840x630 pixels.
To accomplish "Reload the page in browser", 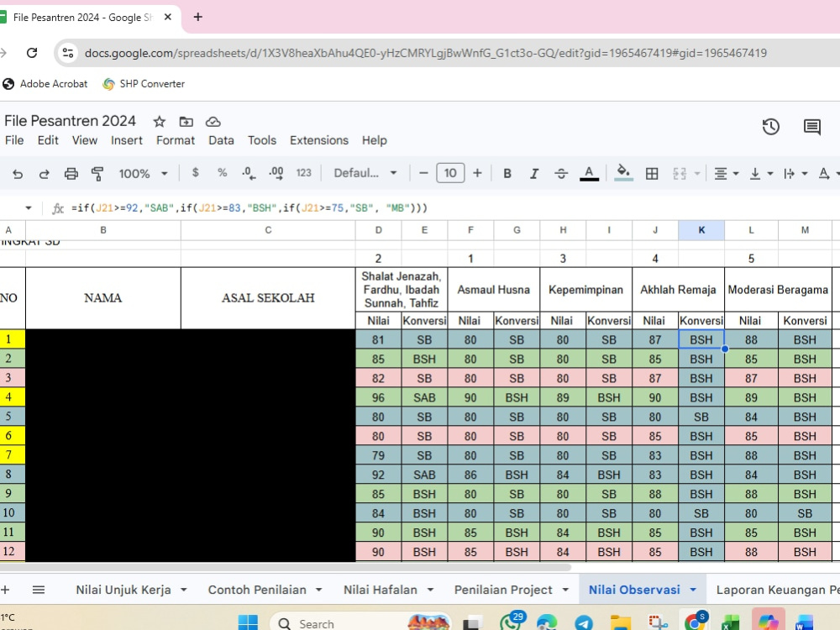I will [x=32, y=52].
